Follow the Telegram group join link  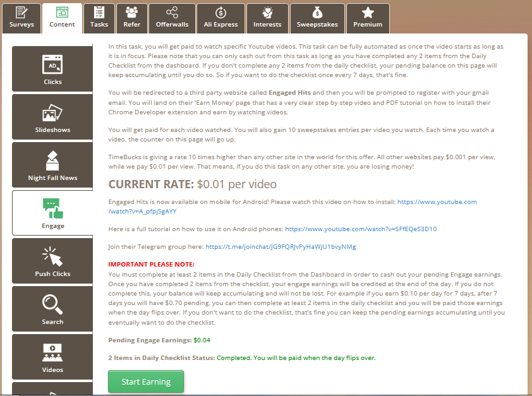[281, 246]
